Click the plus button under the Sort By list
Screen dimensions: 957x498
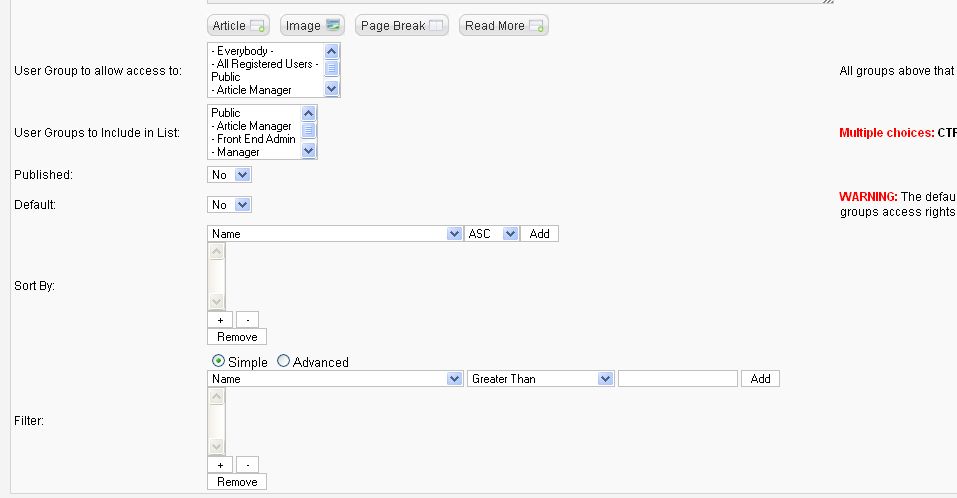pyautogui.click(x=220, y=320)
